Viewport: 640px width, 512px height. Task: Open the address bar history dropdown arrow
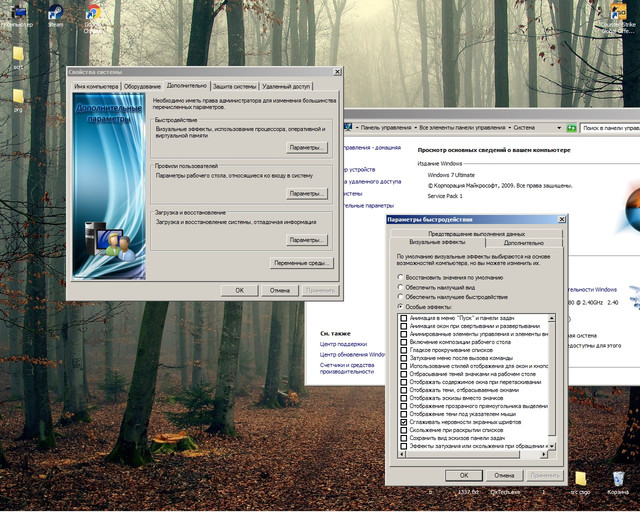559,128
